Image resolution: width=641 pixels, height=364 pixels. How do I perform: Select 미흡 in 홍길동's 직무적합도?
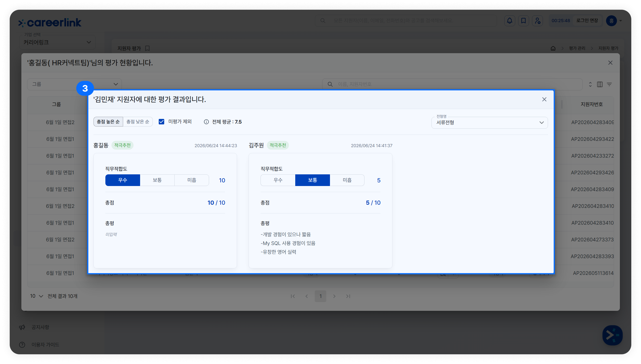[x=192, y=180]
